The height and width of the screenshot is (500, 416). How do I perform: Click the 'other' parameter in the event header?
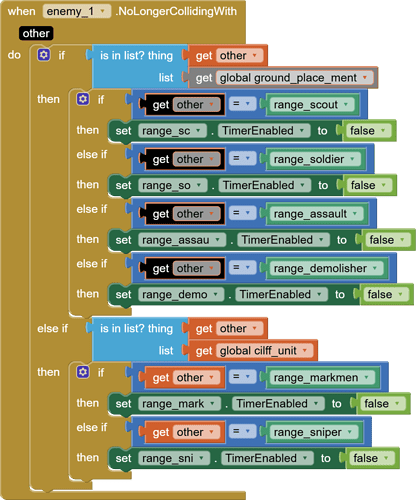click(36, 33)
